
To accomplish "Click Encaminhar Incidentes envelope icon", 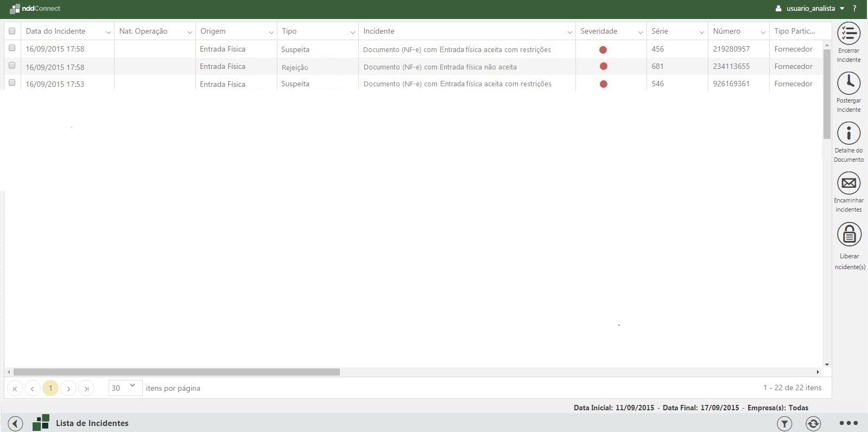I will click(848, 183).
